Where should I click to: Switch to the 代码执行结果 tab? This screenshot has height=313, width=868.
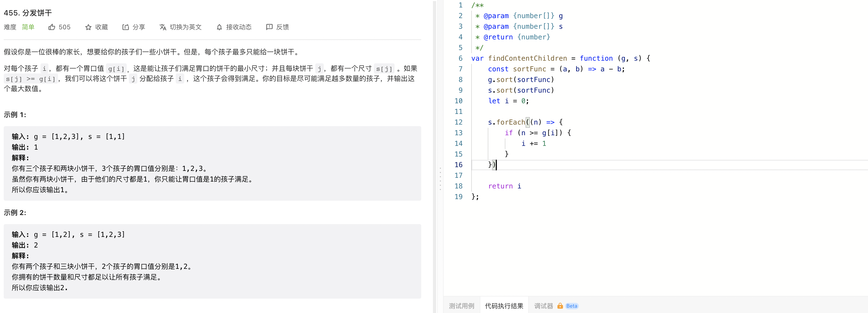click(504, 306)
